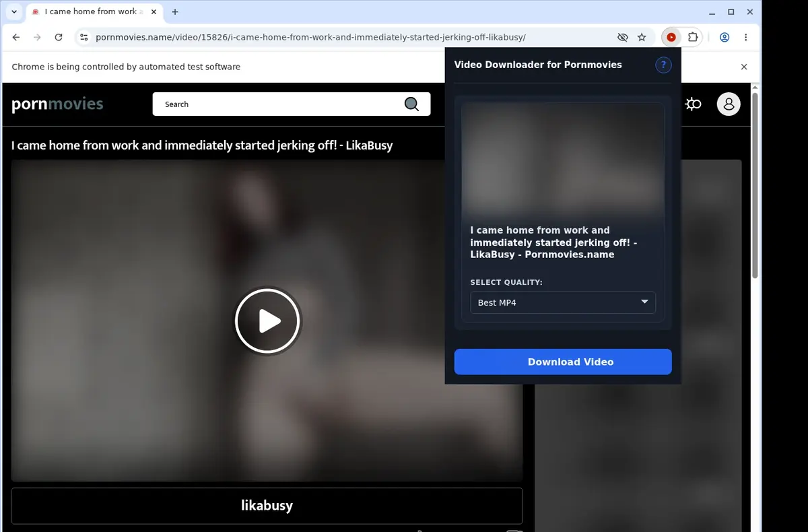Open a new browser tab
Screen dimensions: 808x532
(175, 11)
